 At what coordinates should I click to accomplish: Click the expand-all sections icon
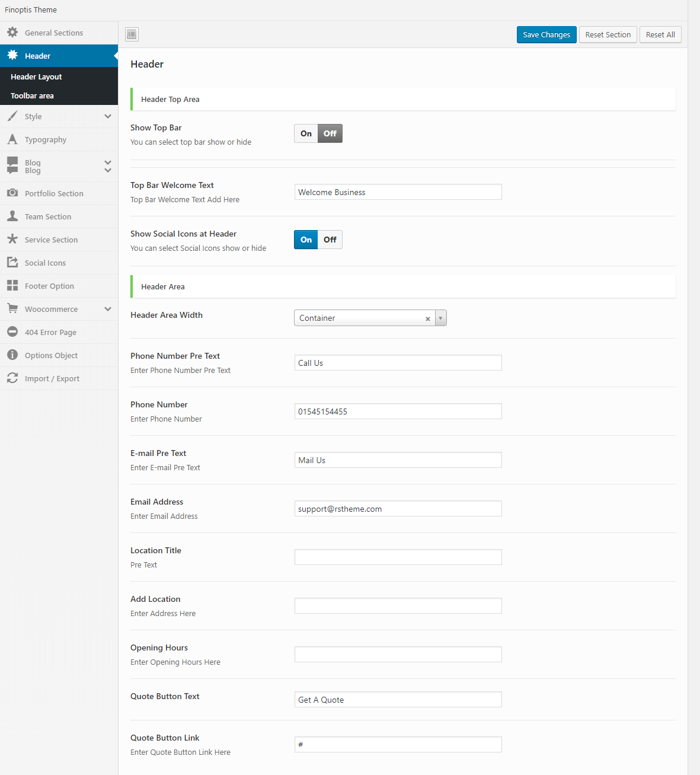point(132,34)
